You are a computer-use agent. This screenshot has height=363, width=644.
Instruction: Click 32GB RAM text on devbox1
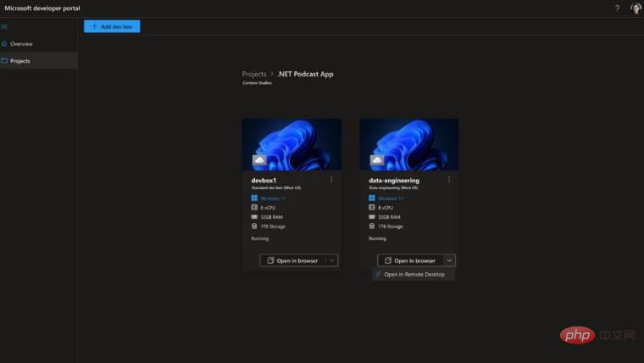click(271, 217)
